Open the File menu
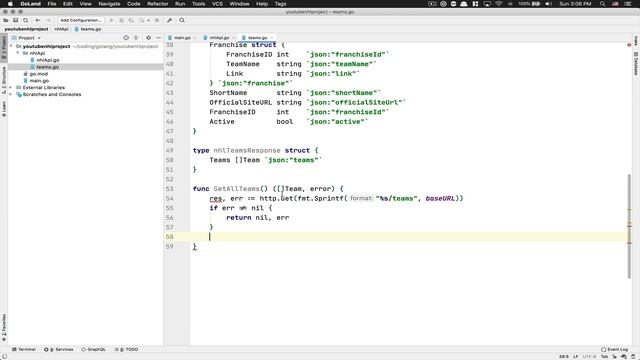 (52, 4)
